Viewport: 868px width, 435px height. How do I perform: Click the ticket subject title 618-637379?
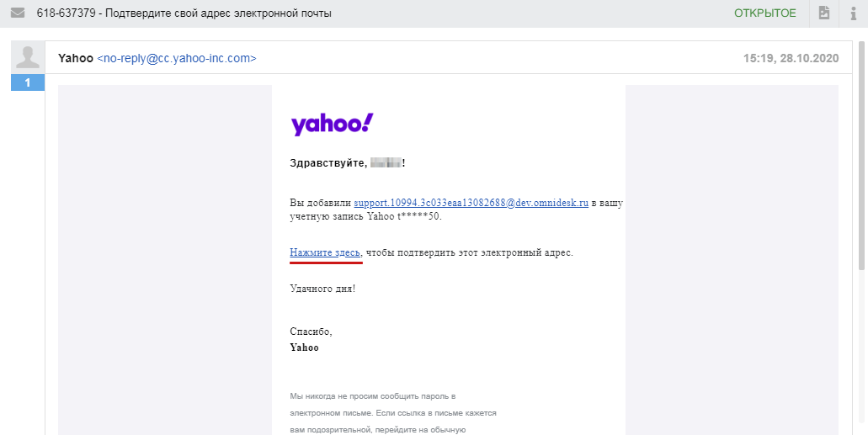(184, 13)
